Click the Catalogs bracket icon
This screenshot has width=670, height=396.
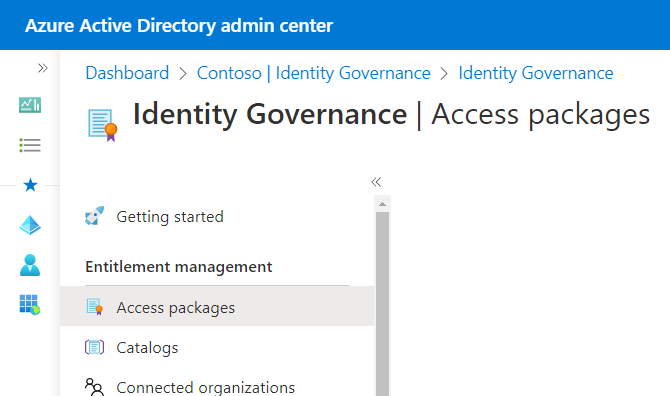point(94,347)
